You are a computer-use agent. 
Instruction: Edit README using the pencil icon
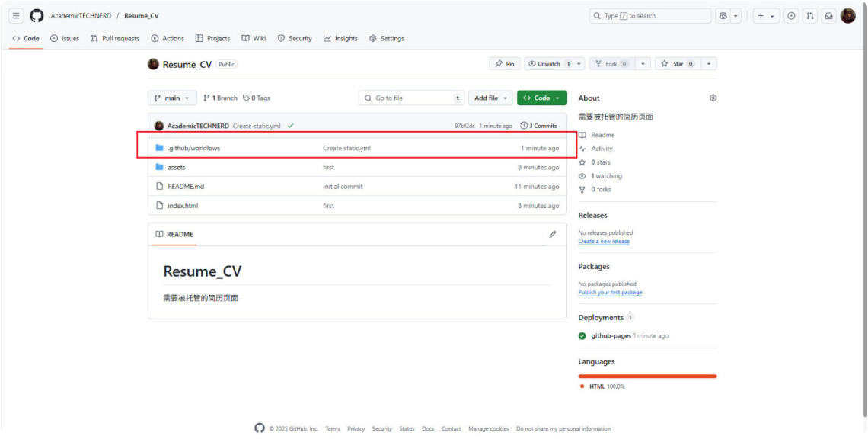[553, 235]
